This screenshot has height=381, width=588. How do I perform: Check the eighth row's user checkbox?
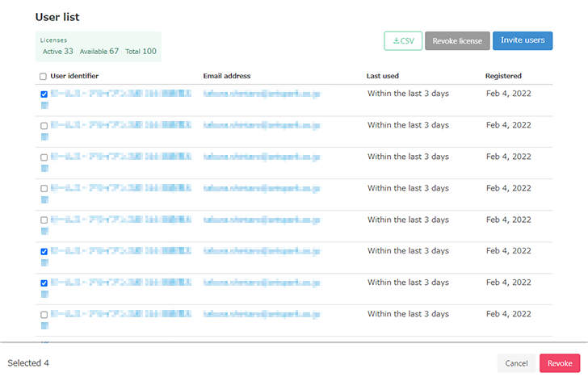44,315
